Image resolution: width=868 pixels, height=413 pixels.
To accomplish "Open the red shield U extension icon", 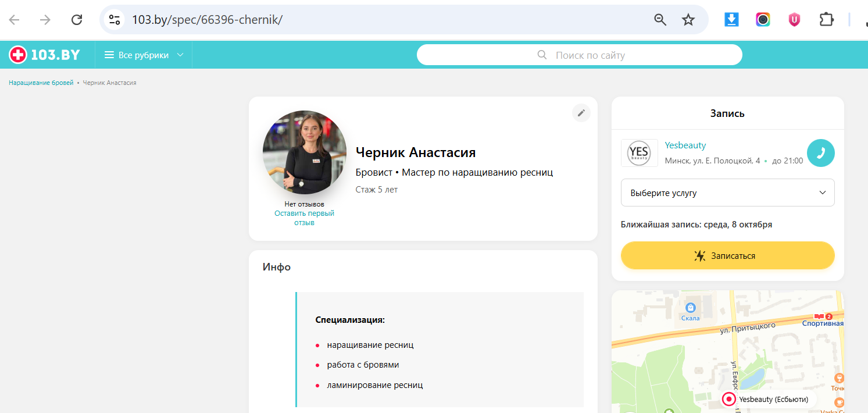I will 794,20.
